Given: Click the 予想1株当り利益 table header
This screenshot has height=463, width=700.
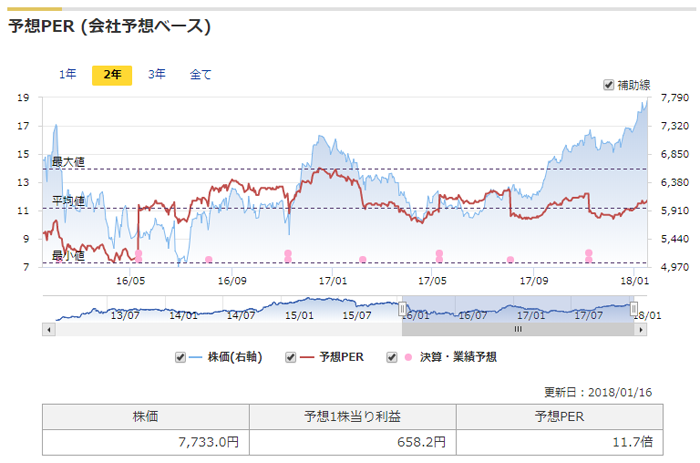Looking at the screenshot, I should (x=352, y=417).
